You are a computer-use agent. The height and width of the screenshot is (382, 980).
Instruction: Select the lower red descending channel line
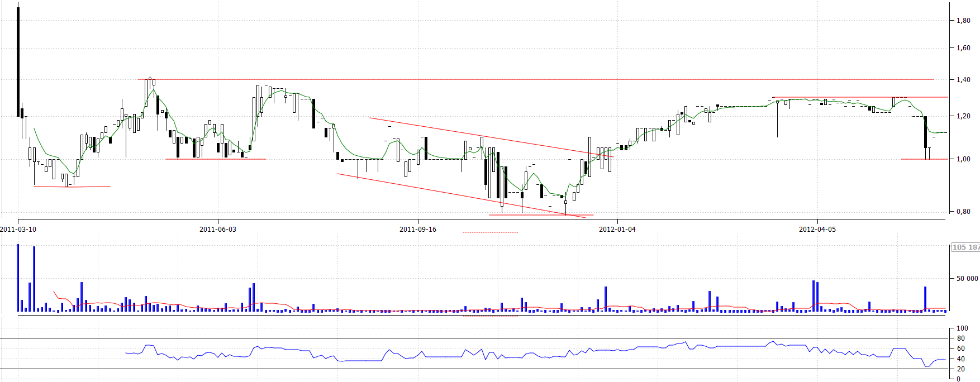point(462,195)
